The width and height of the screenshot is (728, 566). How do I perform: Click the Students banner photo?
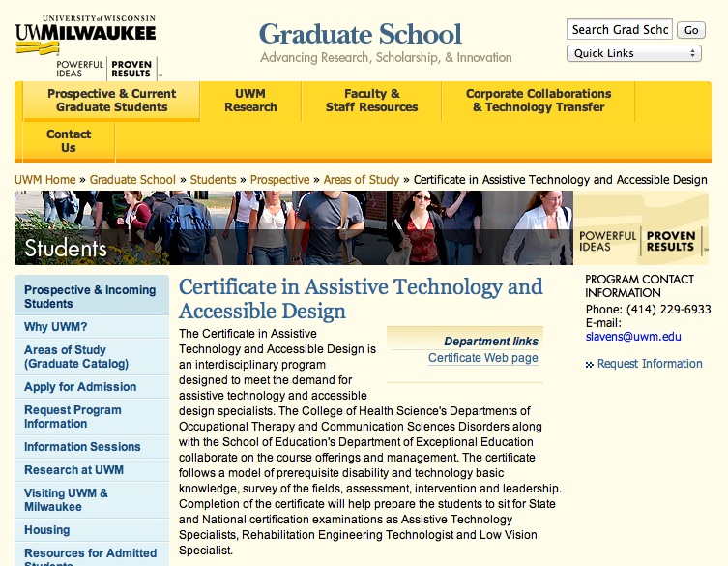pos(290,228)
